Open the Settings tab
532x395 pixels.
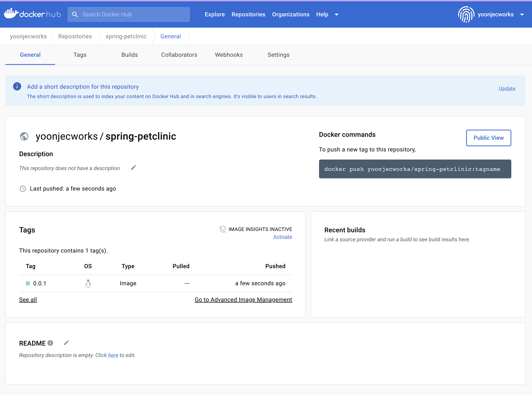[278, 55]
